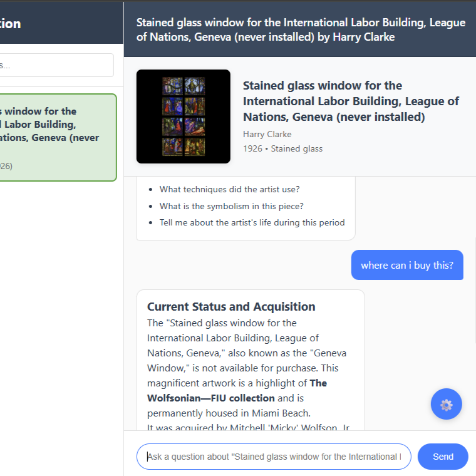Choose "What is the symbolism in this piece?"

pyautogui.click(x=231, y=206)
